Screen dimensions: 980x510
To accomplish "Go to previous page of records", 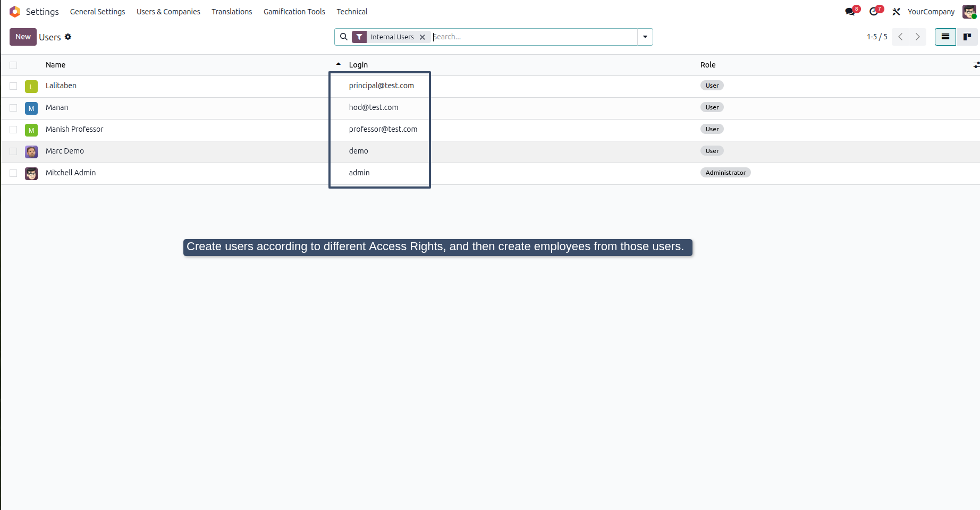I will pos(900,37).
